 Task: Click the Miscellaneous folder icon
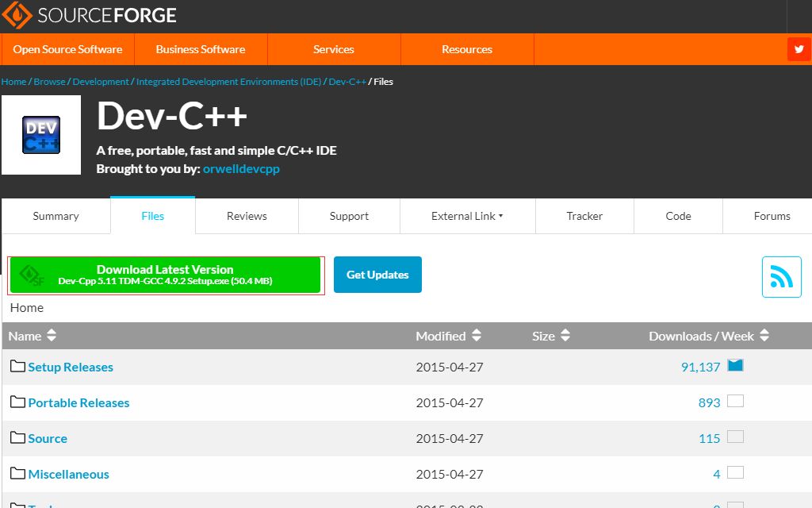click(17, 473)
